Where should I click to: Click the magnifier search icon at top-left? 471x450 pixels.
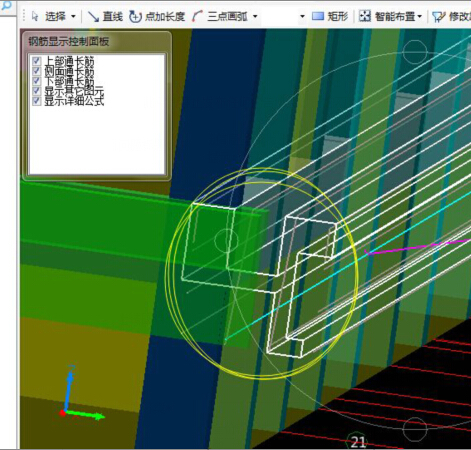tap(6, 5)
